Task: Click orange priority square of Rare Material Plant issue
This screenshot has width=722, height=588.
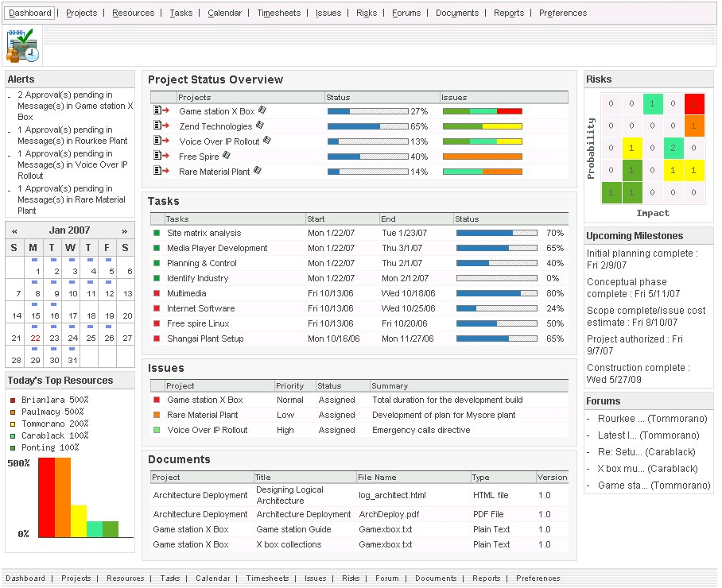Action: [x=157, y=415]
